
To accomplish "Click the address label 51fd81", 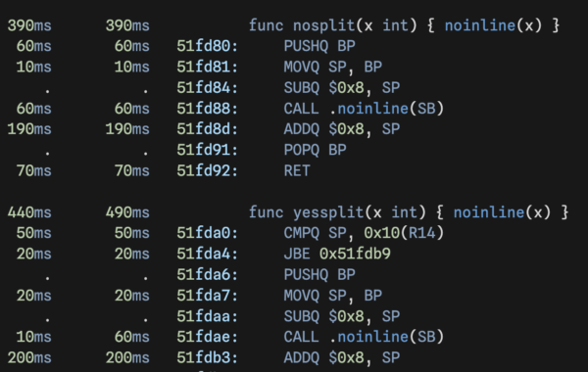I will (208, 67).
